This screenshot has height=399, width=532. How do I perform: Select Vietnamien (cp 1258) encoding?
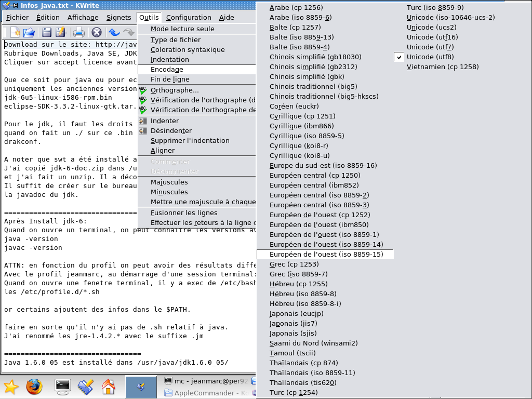point(462,66)
